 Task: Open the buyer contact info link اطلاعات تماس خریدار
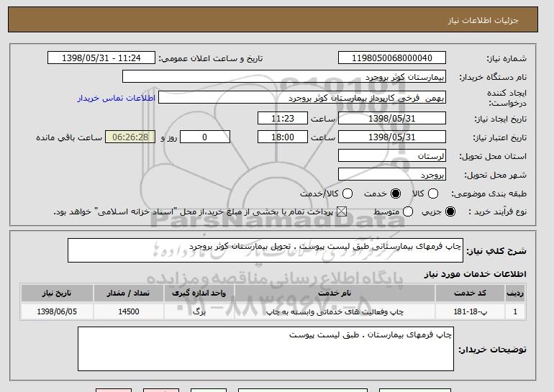pyautogui.click(x=117, y=98)
